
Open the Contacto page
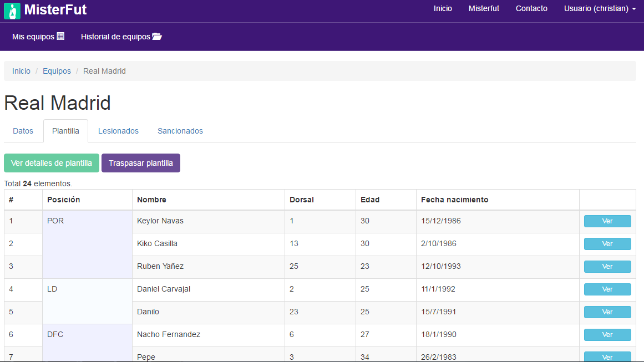coord(531,9)
